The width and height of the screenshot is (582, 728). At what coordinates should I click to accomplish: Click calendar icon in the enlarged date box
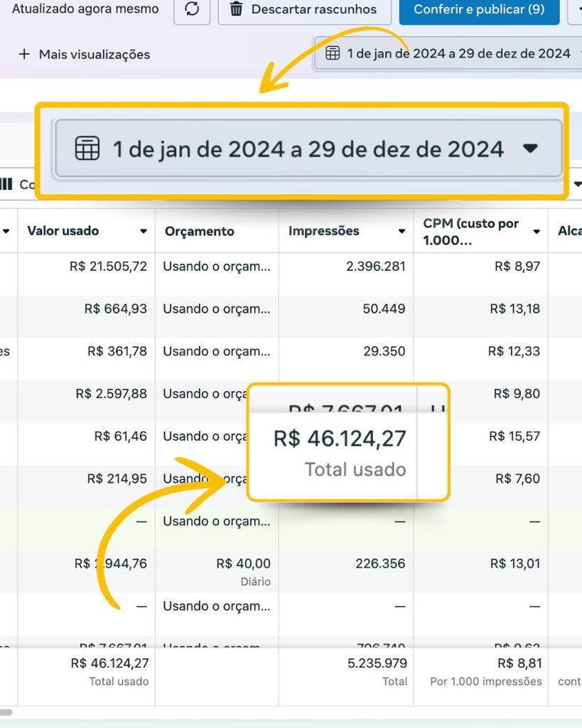[87, 149]
